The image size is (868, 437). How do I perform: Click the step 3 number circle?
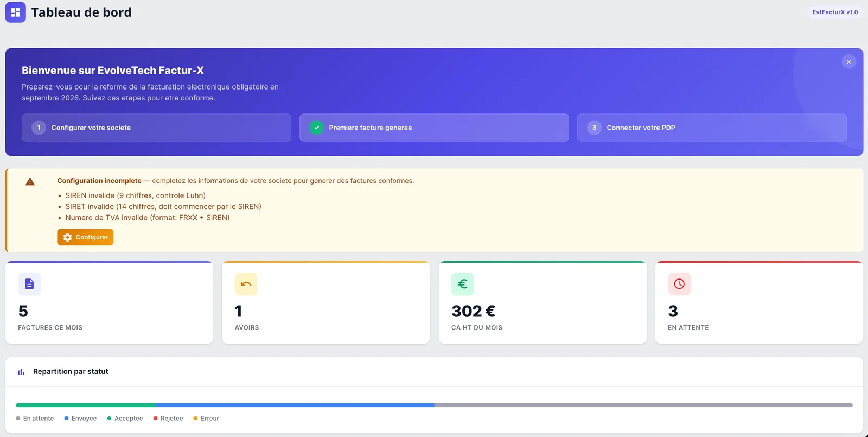(594, 128)
